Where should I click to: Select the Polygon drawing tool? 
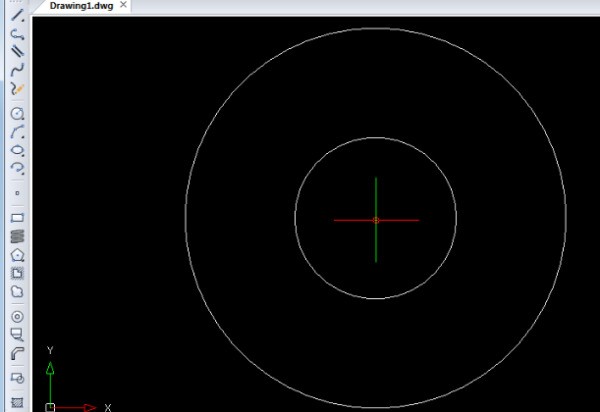(17, 254)
